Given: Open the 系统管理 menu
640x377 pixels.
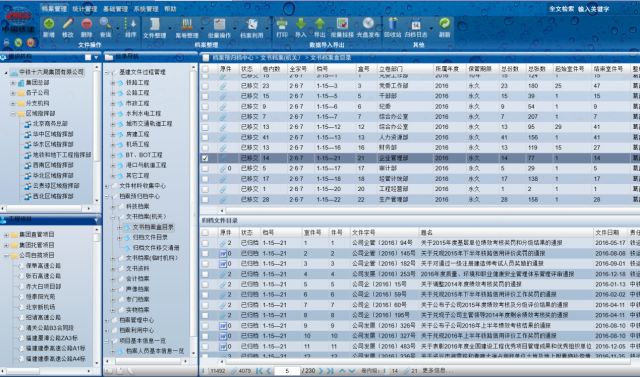Looking at the screenshot, I should click(146, 9).
